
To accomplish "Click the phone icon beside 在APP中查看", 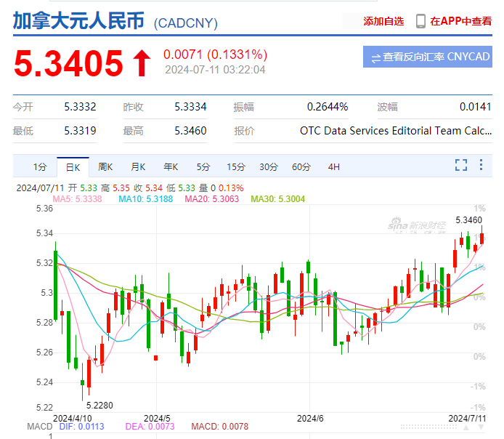I will (420, 21).
